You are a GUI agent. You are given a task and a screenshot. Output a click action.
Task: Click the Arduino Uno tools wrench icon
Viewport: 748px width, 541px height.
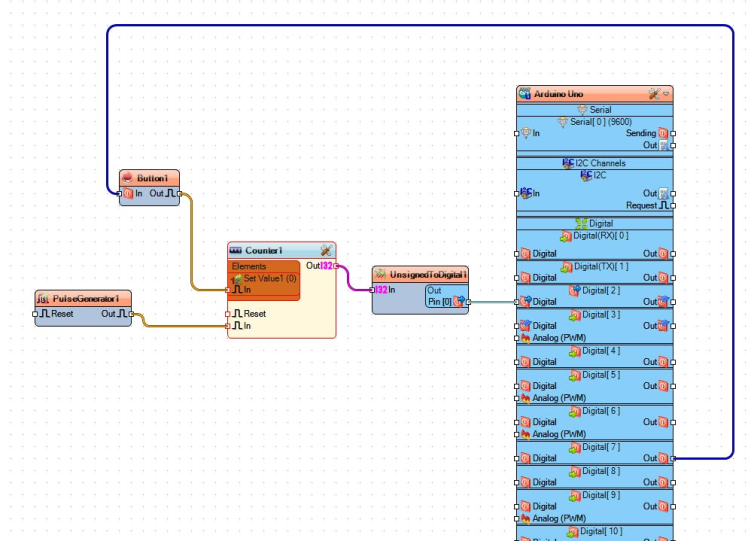tap(654, 93)
